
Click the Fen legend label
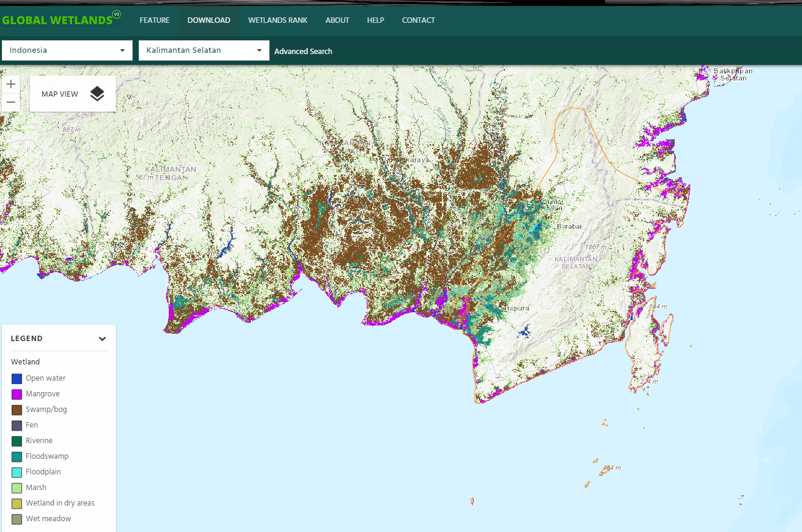pos(32,425)
